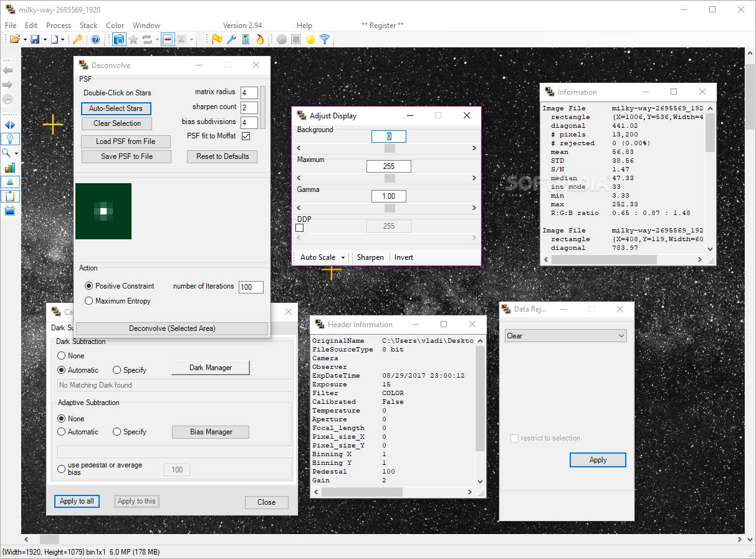The image size is (756, 559).
Task: Expand the Auto Scale dropdown arrow
Action: click(343, 257)
